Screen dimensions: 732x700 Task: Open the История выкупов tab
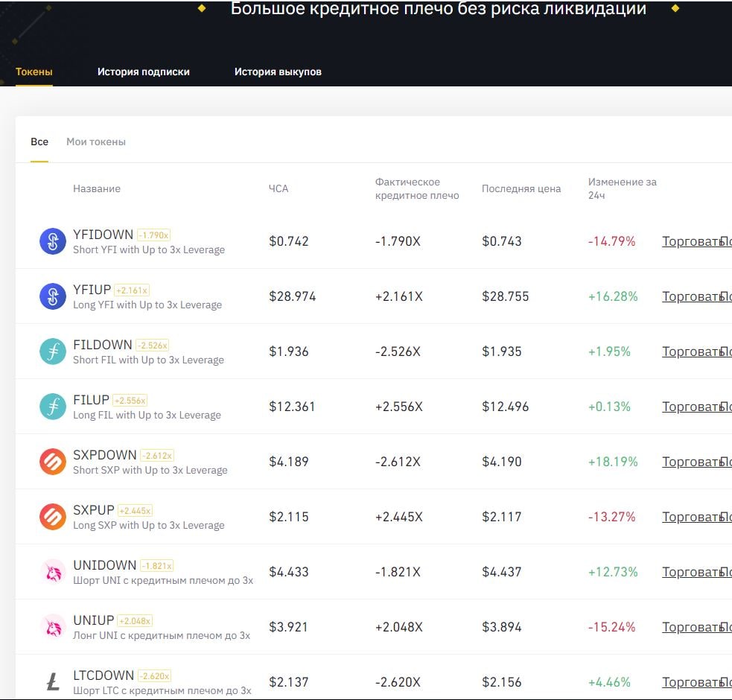click(278, 72)
